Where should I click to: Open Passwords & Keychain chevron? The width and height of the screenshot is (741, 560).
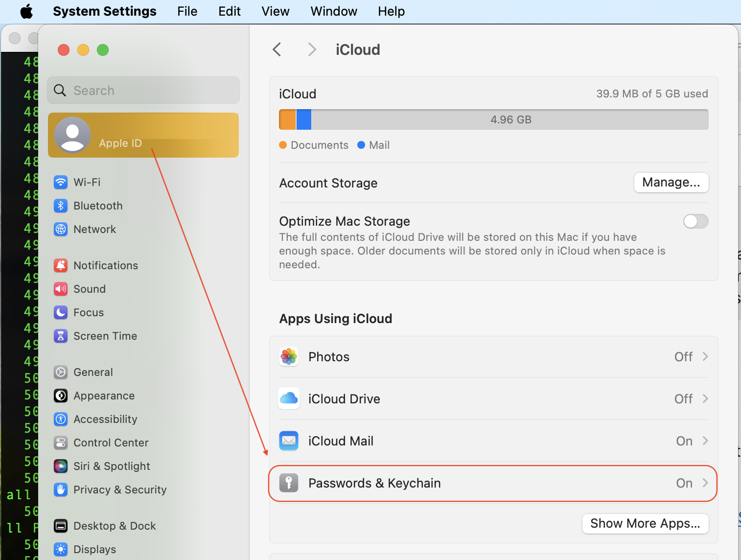pos(705,483)
